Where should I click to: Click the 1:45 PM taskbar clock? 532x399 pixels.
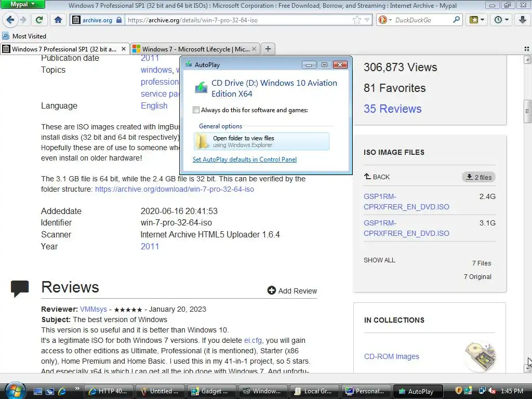pos(512,391)
